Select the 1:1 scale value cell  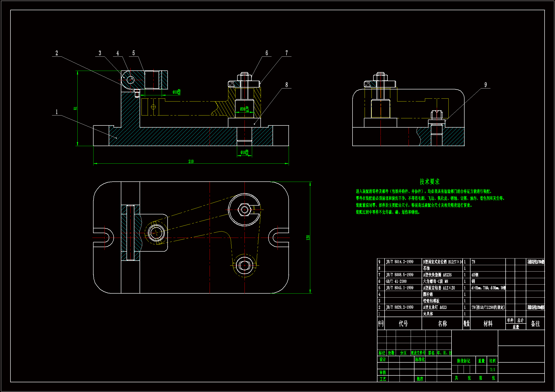point(492,369)
